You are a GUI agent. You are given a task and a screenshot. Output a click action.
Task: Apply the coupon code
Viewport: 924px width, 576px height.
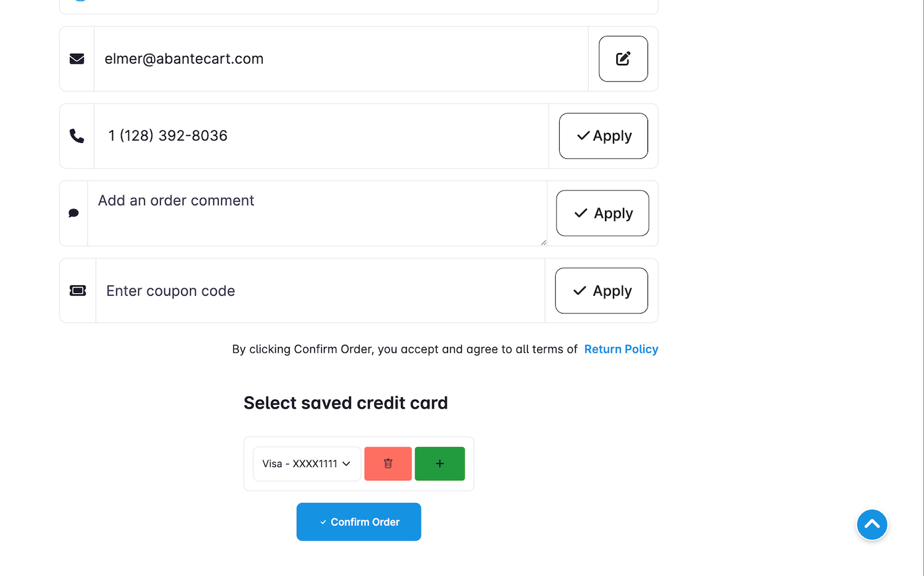click(x=602, y=291)
